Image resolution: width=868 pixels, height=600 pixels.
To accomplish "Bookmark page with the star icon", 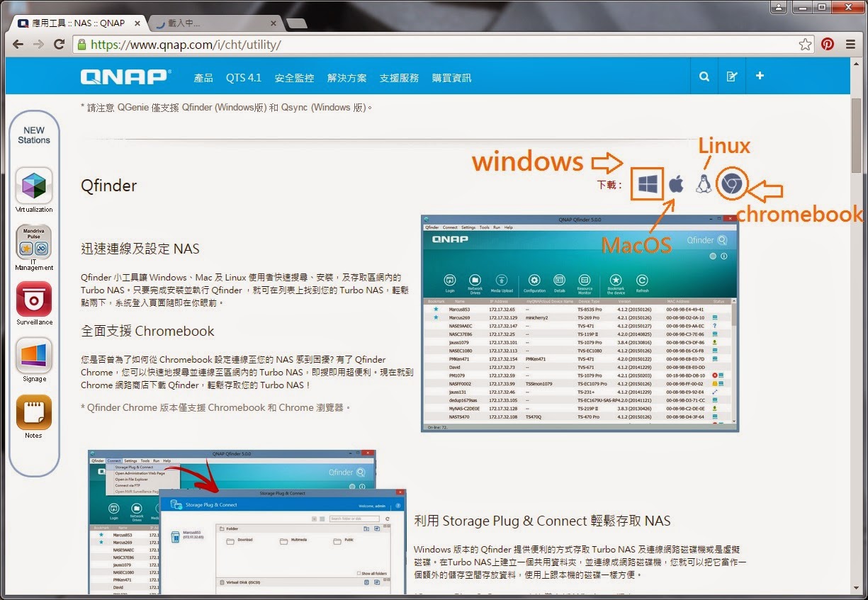I will point(805,44).
